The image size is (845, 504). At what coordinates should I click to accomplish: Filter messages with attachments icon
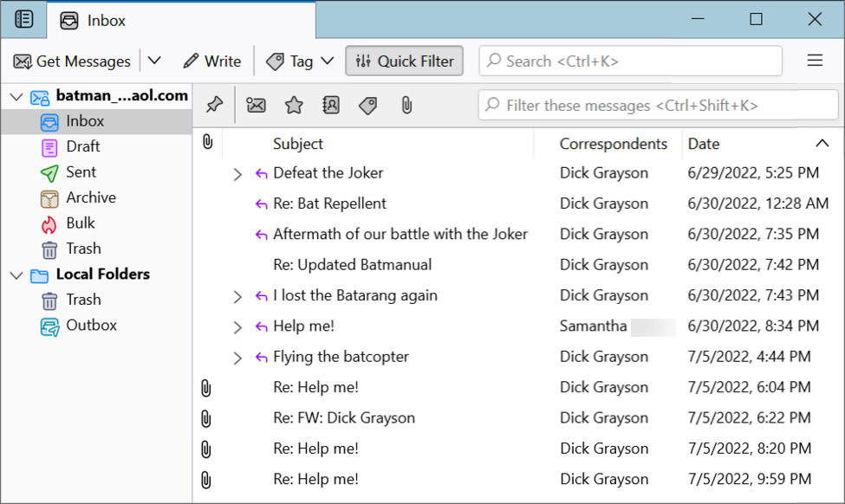(405, 106)
